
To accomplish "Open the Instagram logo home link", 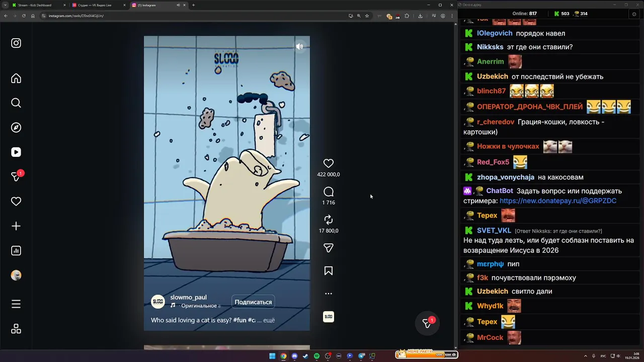I will (16, 43).
